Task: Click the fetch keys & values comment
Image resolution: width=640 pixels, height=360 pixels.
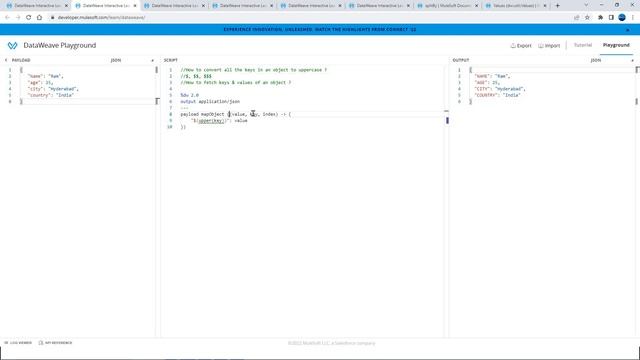Action: click(x=236, y=82)
